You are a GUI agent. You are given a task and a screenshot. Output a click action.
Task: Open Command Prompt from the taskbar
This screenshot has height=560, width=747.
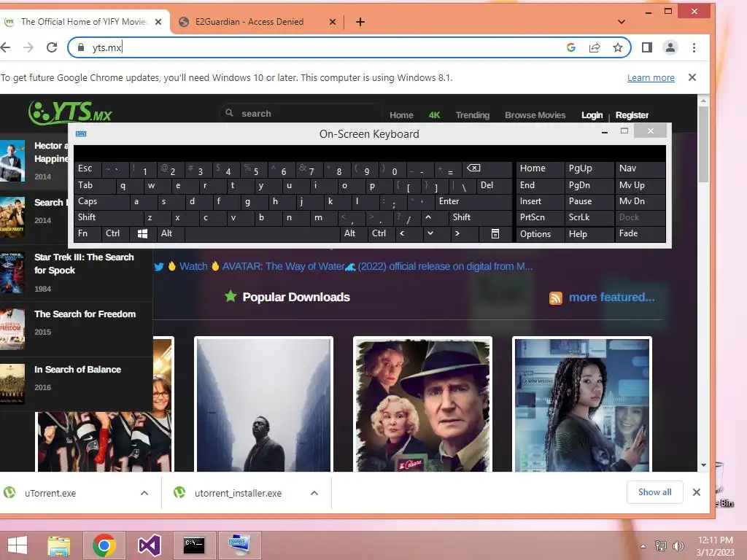click(194, 545)
